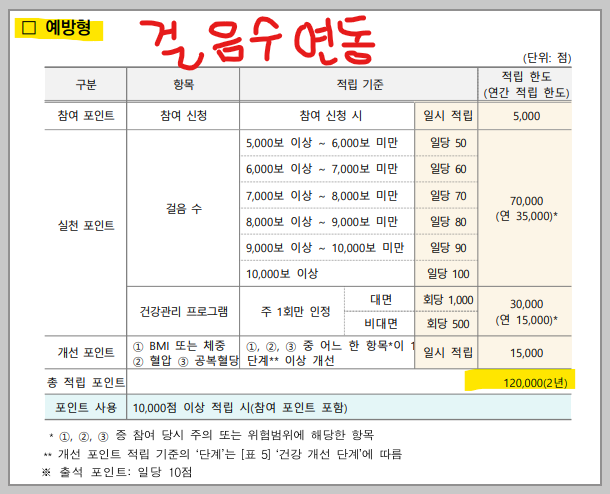Click the 10,000점 이상 적립 시 text
Viewport: 610px width, 494px height.
click(x=240, y=408)
